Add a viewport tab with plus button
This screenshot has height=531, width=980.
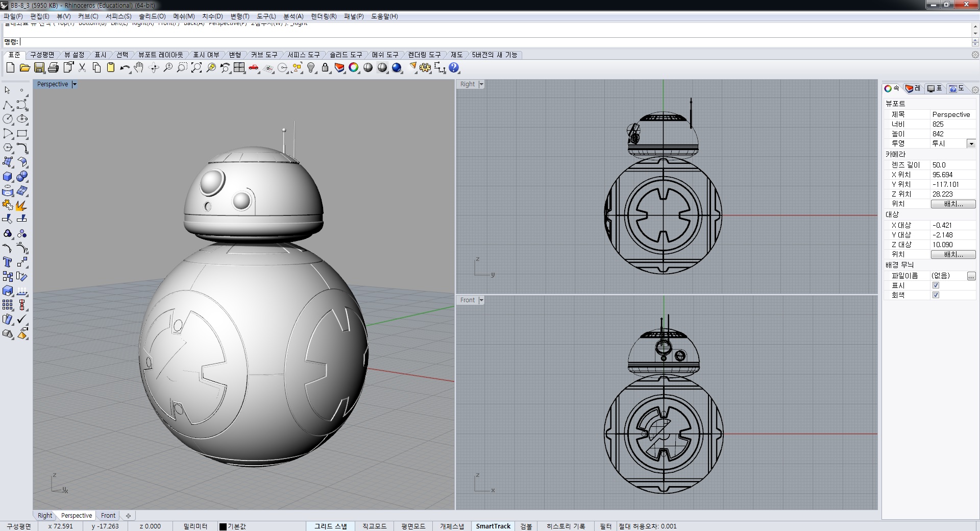(128, 516)
